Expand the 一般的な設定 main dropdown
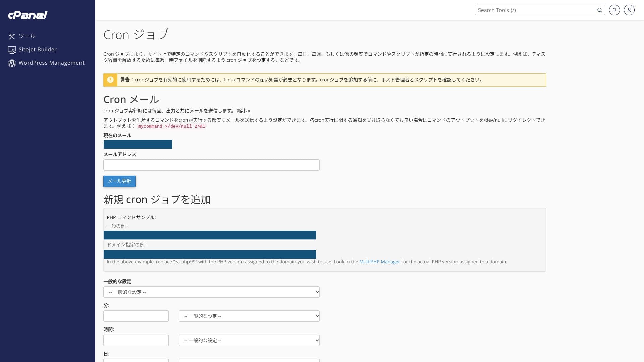Viewport: 644px width, 362px height. [x=211, y=292]
